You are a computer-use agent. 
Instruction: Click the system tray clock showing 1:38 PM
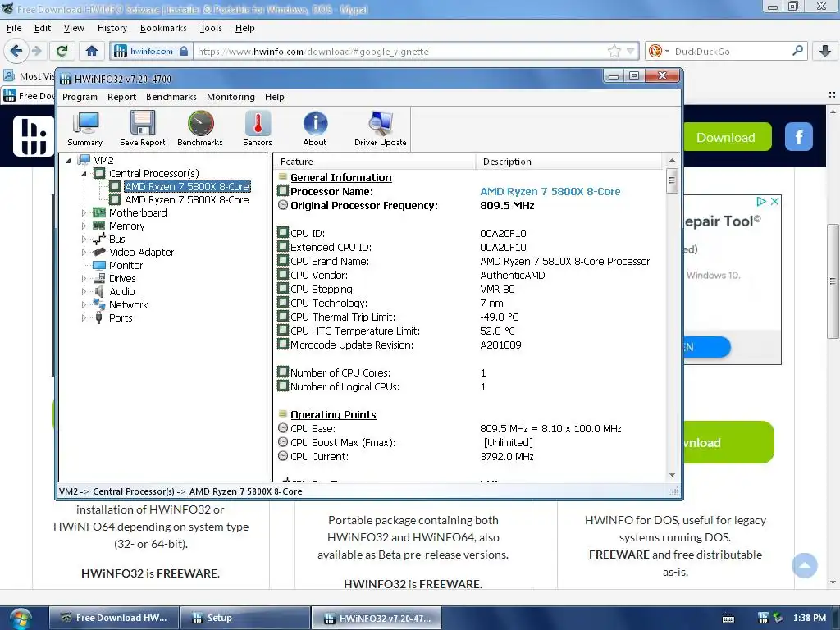point(810,618)
